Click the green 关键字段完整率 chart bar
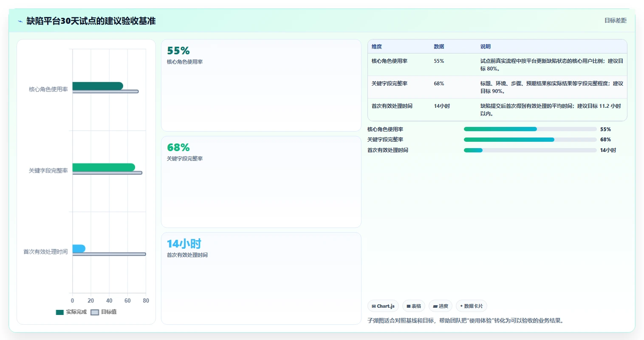644x340 pixels. tap(104, 167)
